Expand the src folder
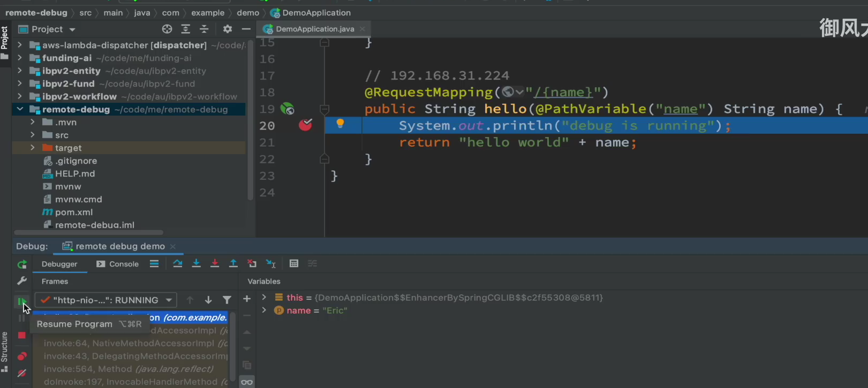The height and width of the screenshot is (388, 868). [33, 135]
